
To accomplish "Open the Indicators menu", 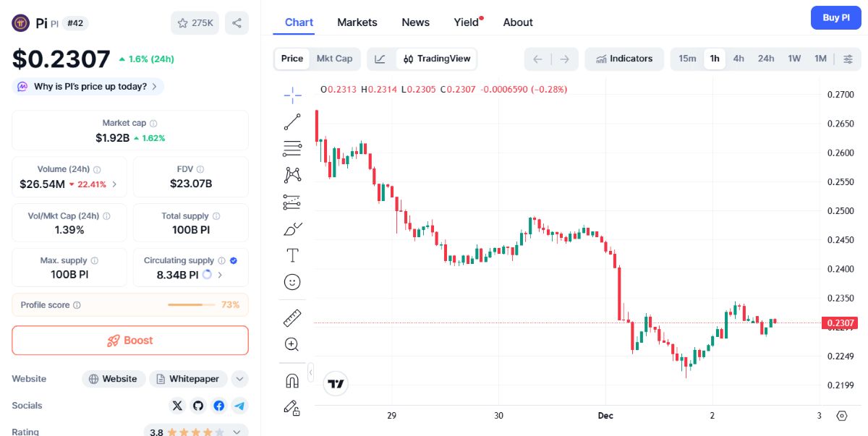I will [624, 59].
